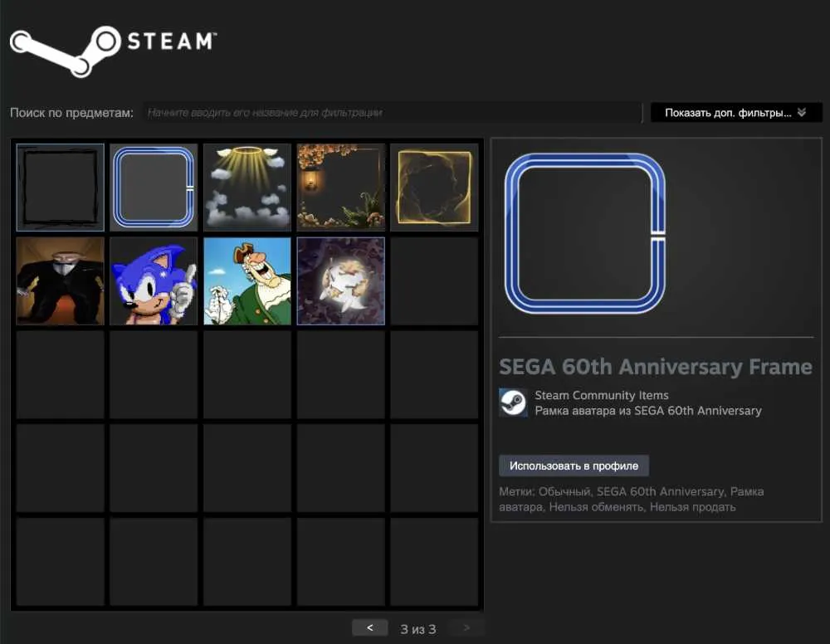This screenshot has height=644, width=830.
Task: Select the black sketchy avatar frame item
Action: 60,188
